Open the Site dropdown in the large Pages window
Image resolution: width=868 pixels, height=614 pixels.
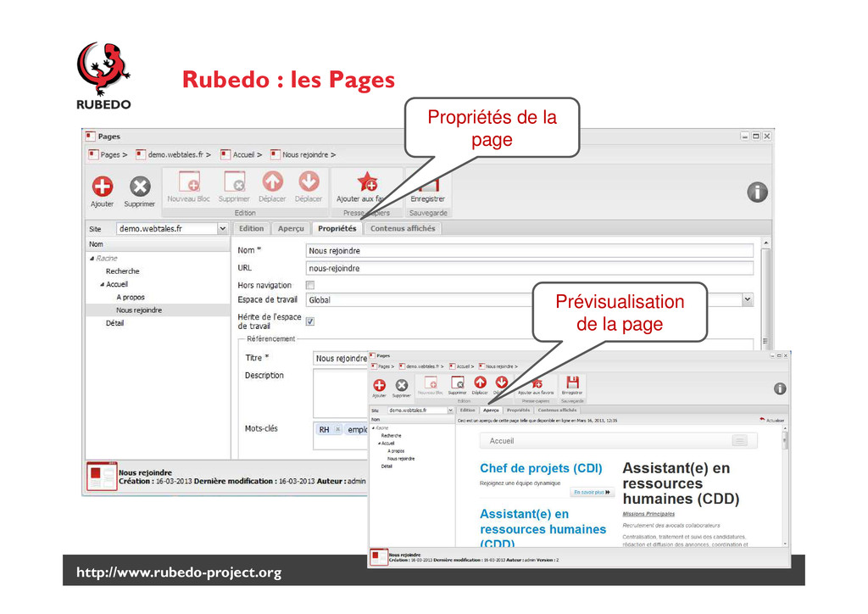tap(223, 228)
